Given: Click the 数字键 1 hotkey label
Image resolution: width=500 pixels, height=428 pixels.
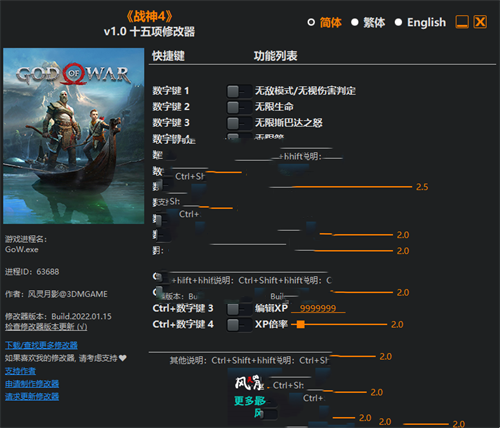Looking at the screenshot, I should [x=171, y=91].
